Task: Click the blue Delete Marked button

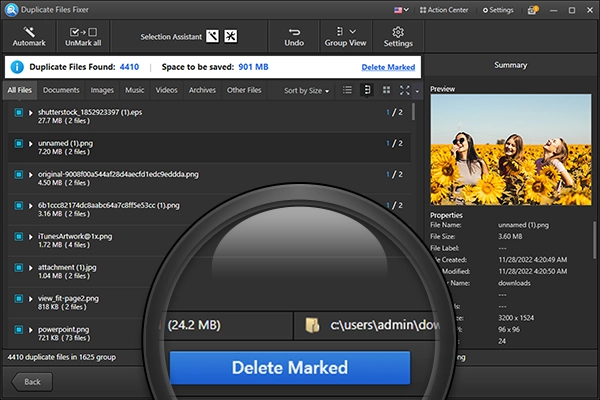Action: pyautogui.click(x=290, y=367)
